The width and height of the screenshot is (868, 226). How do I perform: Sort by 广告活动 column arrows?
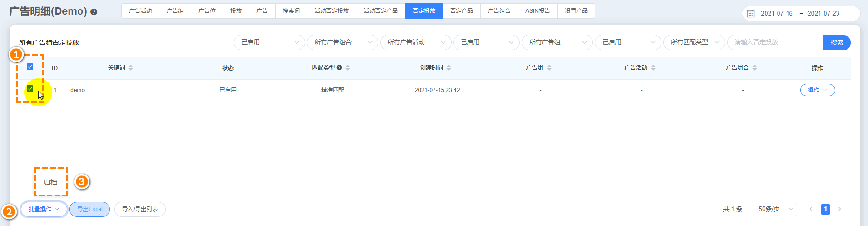point(653,68)
